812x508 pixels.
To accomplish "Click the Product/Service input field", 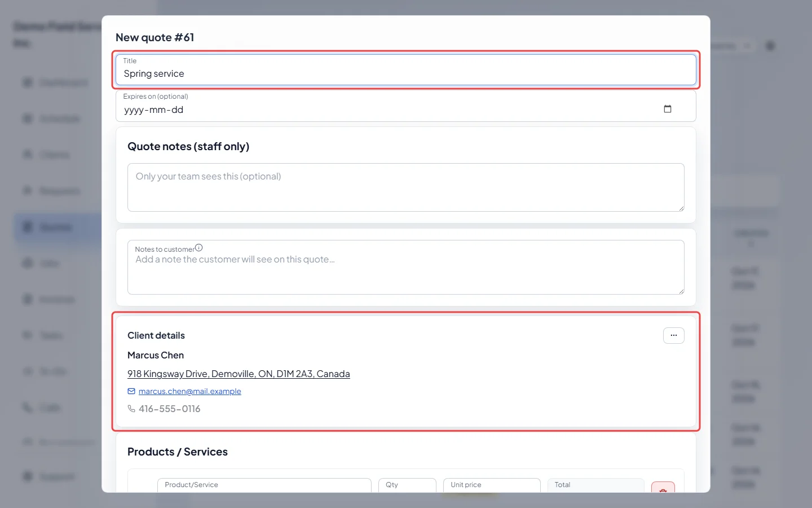I will pyautogui.click(x=264, y=485).
